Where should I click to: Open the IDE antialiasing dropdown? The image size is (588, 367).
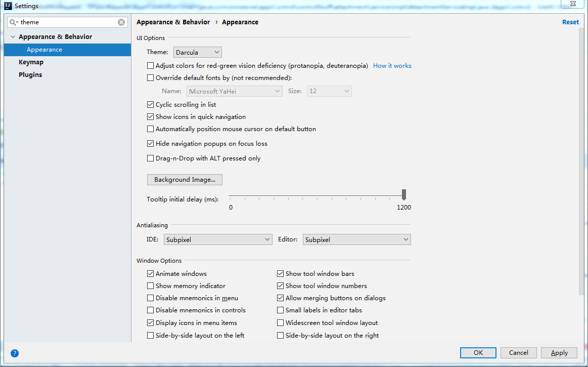[x=218, y=239]
